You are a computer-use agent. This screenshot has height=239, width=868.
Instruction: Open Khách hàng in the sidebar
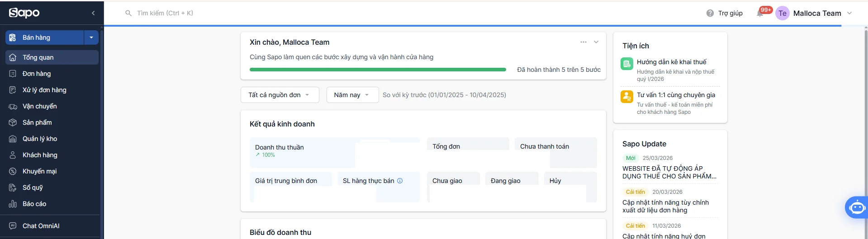(52, 155)
